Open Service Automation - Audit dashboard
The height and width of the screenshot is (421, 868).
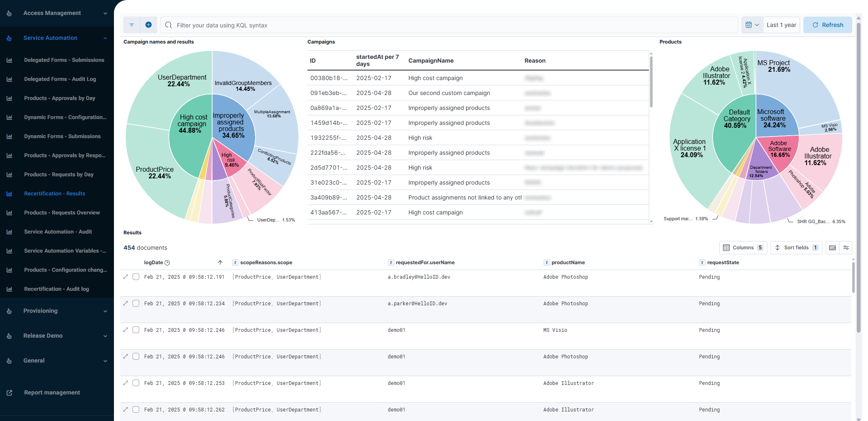click(58, 232)
